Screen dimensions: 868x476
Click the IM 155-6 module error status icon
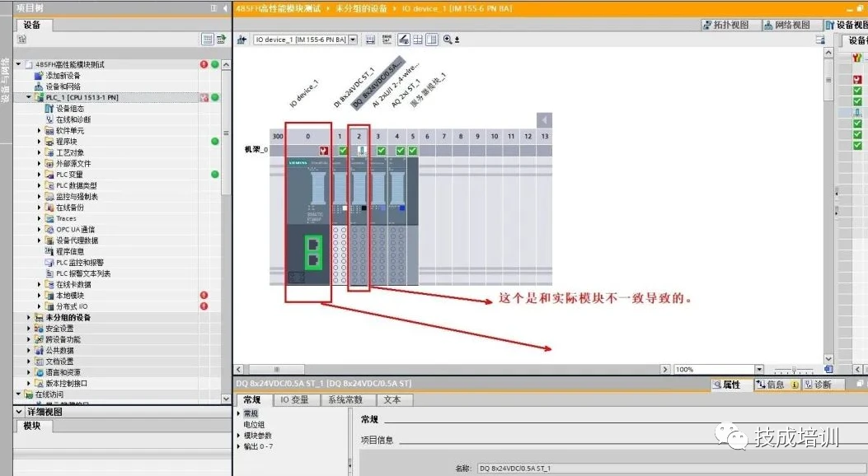pyautogui.click(x=324, y=151)
